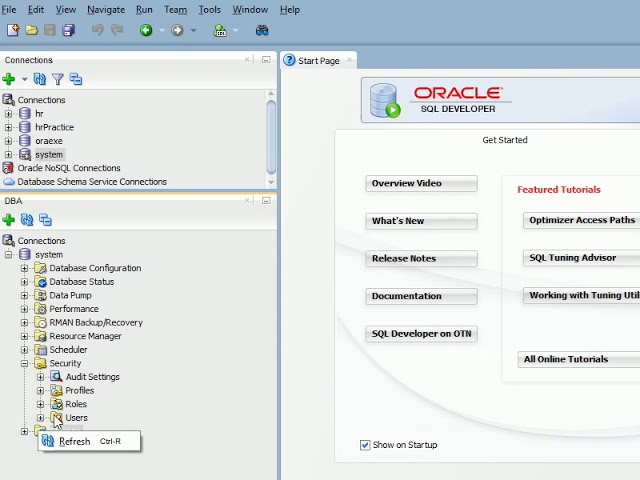Click the Audit Settings magnifier icon
The width and height of the screenshot is (640, 480).
(56, 376)
